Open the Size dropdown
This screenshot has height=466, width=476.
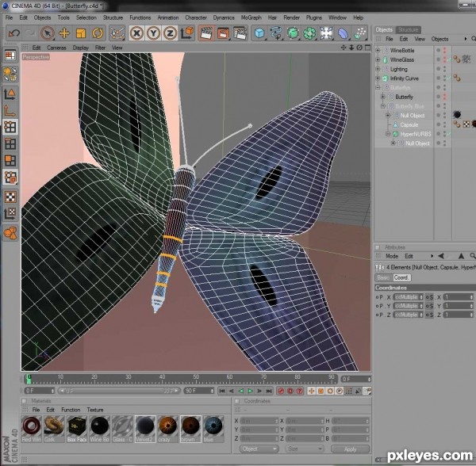pyautogui.click(x=304, y=449)
